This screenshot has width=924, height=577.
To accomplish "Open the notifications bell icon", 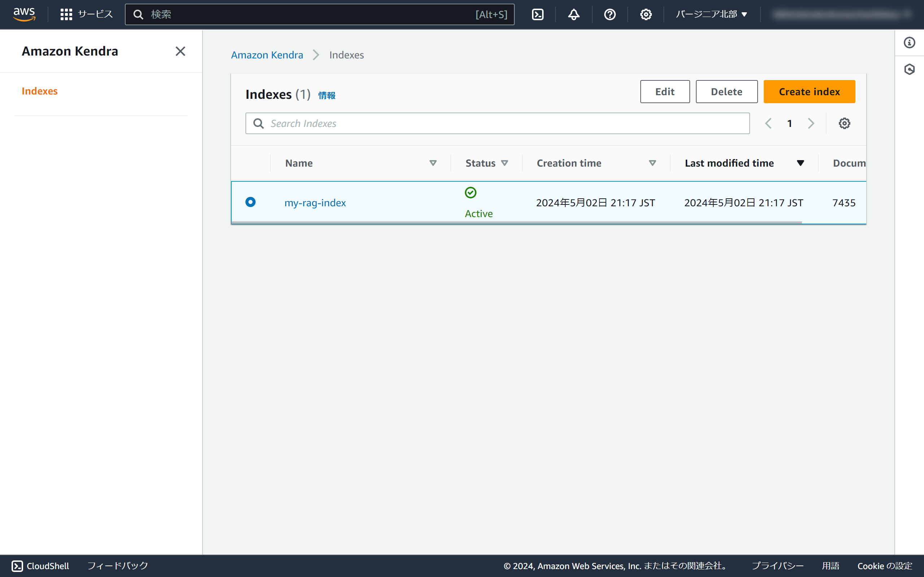I will pos(574,14).
